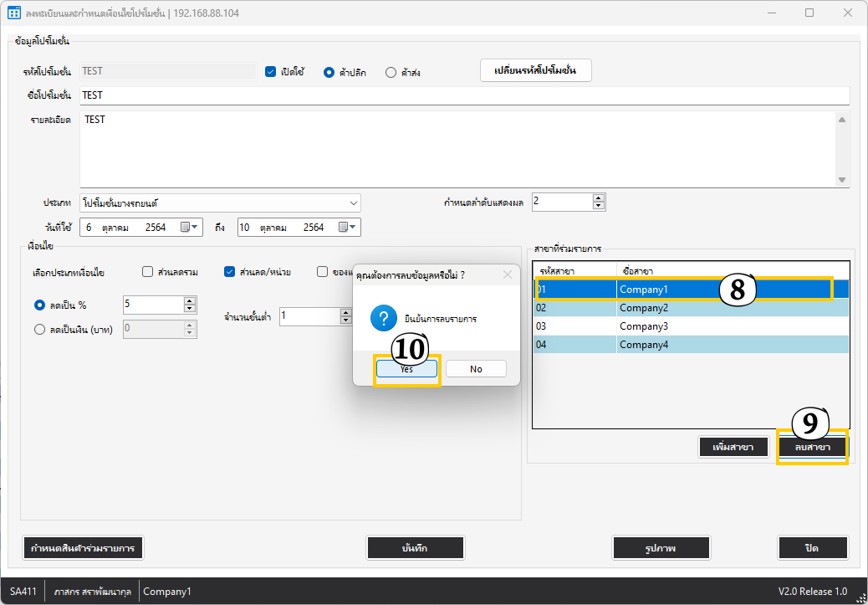The height and width of the screenshot is (605, 868).
Task: Open the end date calendar picker
Action: tap(344, 227)
